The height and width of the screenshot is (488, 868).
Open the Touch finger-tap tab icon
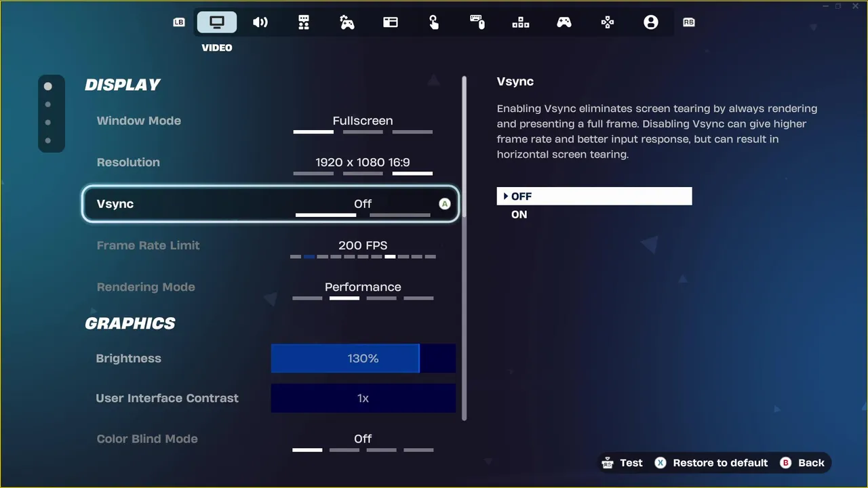pyautogui.click(x=434, y=22)
